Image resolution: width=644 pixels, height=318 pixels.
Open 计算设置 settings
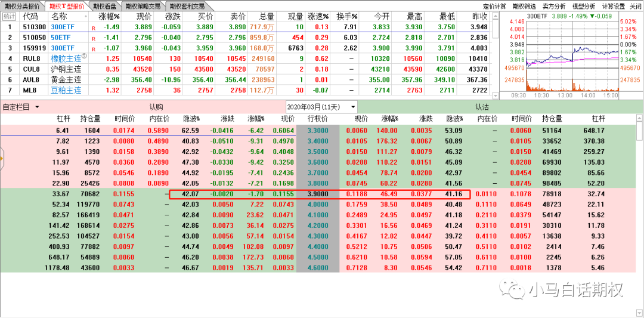[613, 6]
